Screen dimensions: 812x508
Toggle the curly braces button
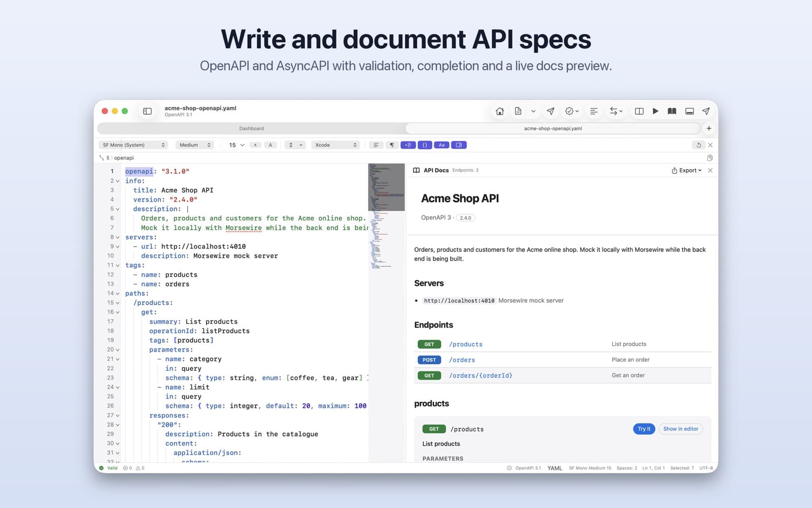pos(425,145)
